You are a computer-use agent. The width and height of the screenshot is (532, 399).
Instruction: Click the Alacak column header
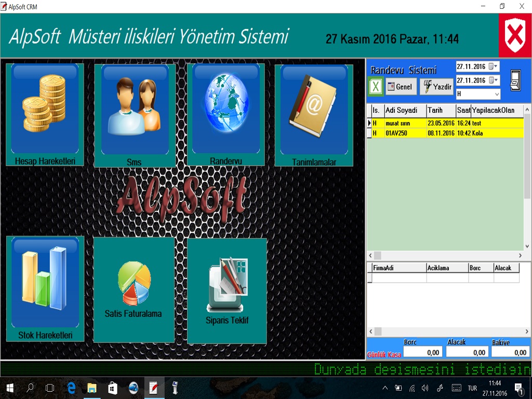(x=506, y=268)
